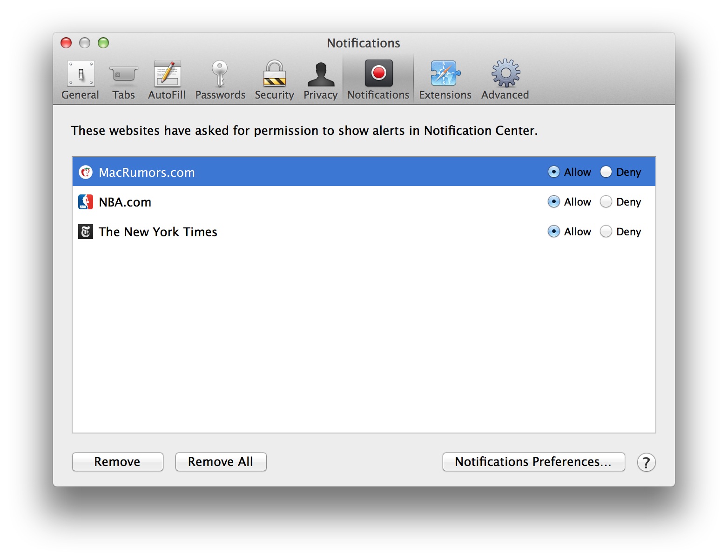Select the Notifications preferences pane

pos(378,80)
